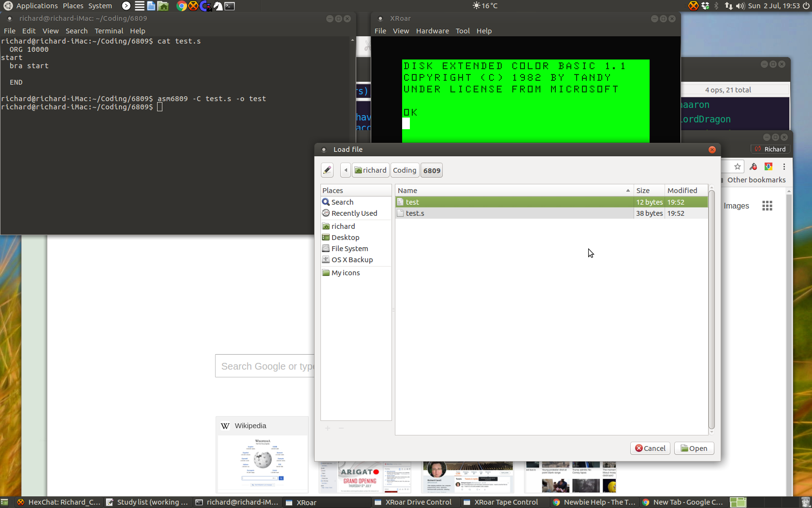
Task: Open the System panel menu
Action: pyautogui.click(x=100, y=6)
